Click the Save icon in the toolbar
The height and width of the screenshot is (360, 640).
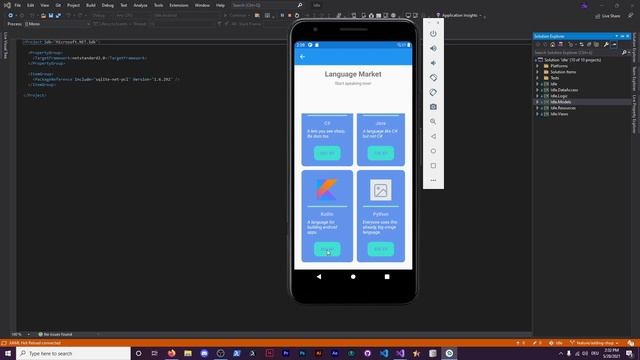click(x=51, y=16)
